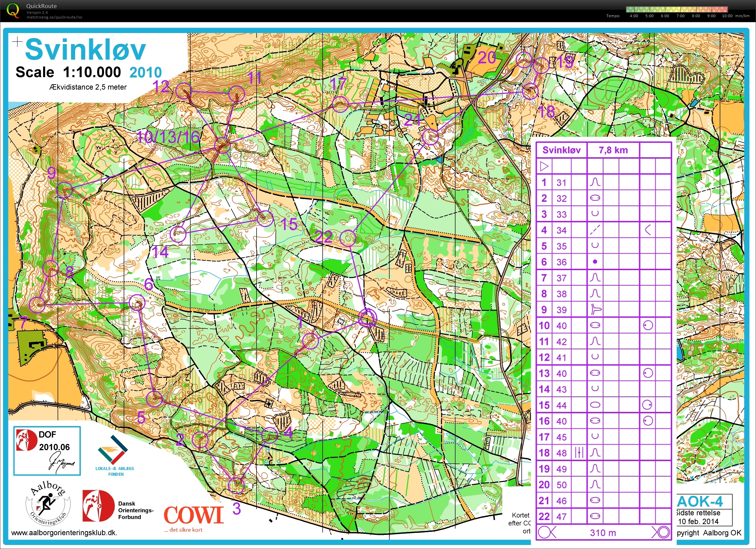Click the DOF 2010.06 approval stamp
The height and width of the screenshot is (549, 756).
click(x=47, y=451)
